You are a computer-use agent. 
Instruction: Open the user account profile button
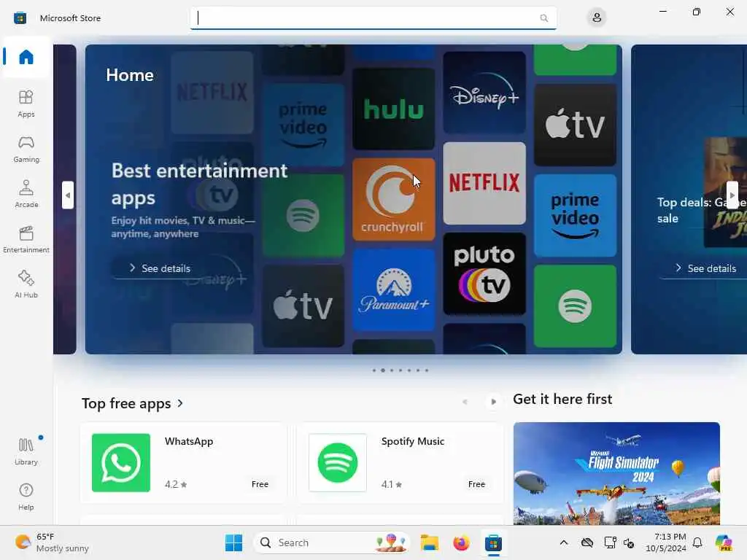[597, 18]
